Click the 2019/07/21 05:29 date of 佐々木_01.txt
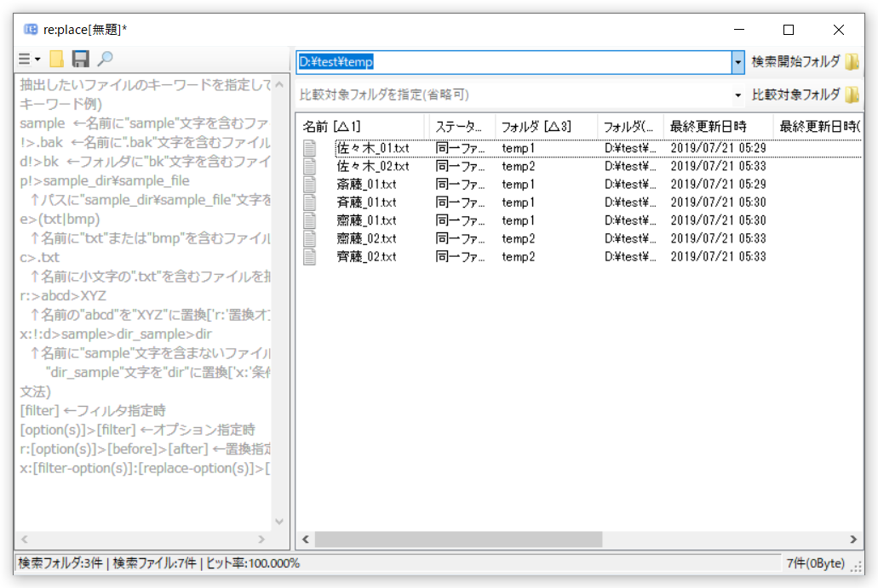878x588 pixels. (x=719, y=148)
